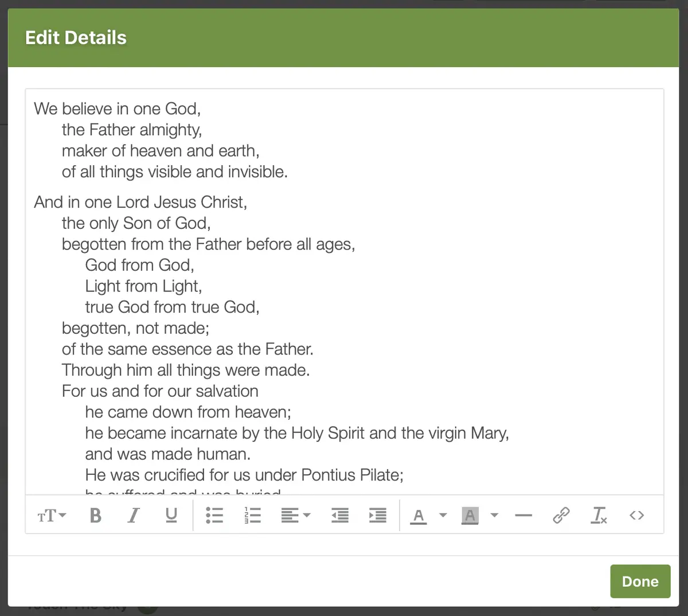
Task: Expand the highlight color dropdown arrow
Action: (x=494, y=516)
